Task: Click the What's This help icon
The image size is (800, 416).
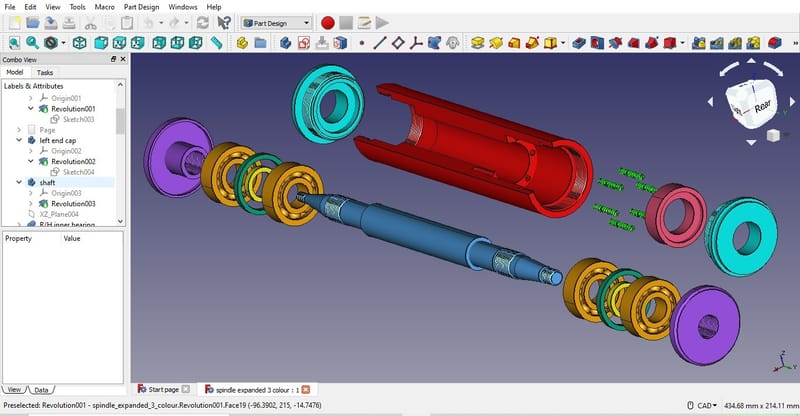Action: point(224,22)
